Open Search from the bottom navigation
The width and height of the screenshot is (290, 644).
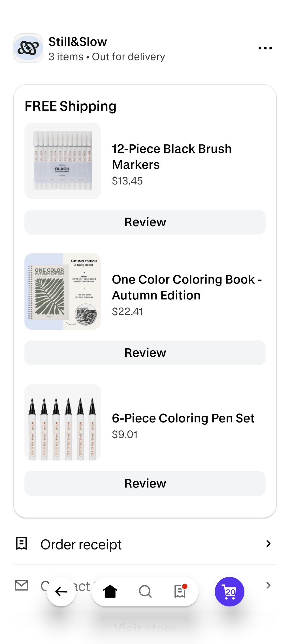pyautogui.click(x=145, y=592)
